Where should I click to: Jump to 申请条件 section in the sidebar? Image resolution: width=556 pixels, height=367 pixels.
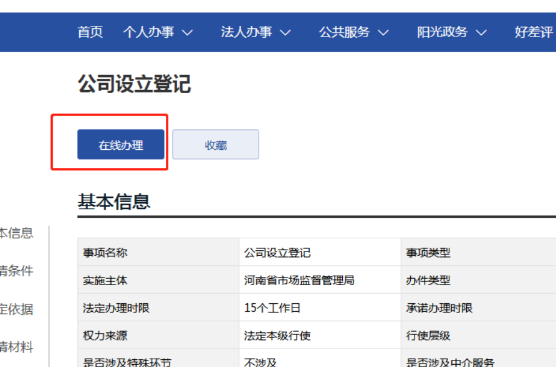[16, 271]
